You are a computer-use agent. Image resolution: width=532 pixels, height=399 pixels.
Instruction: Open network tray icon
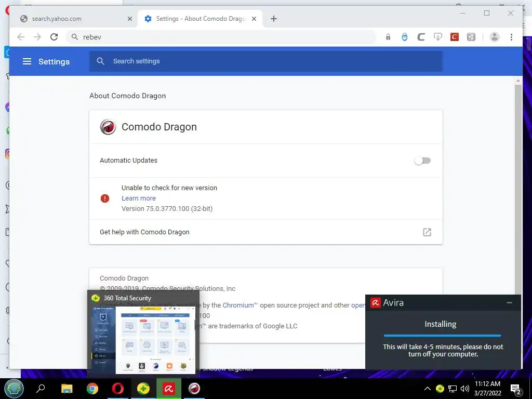pos(453,389)
